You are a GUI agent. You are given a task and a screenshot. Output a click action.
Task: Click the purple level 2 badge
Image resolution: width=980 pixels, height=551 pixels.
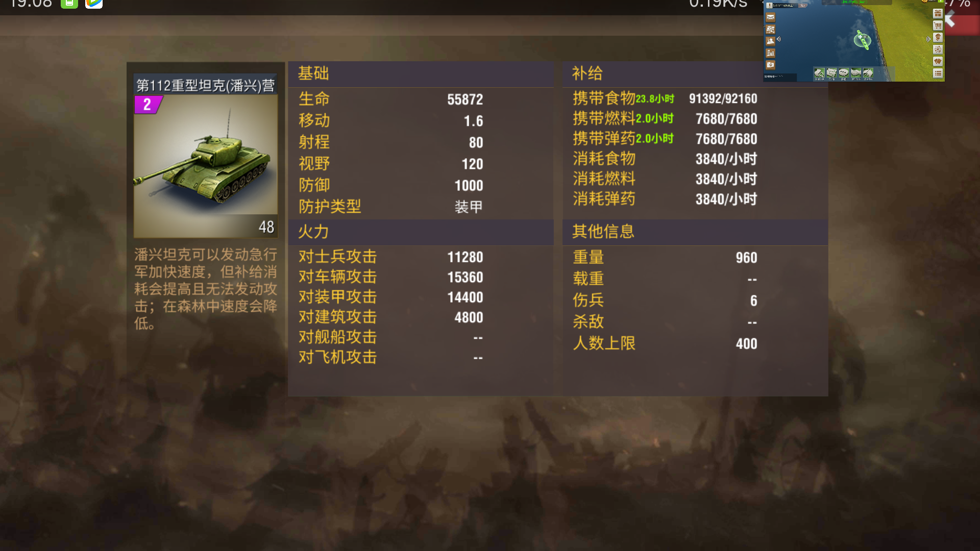coord(148,105)
